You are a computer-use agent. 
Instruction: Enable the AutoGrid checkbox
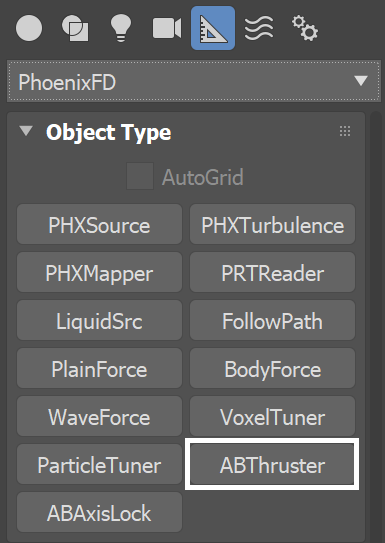point(140,176)
